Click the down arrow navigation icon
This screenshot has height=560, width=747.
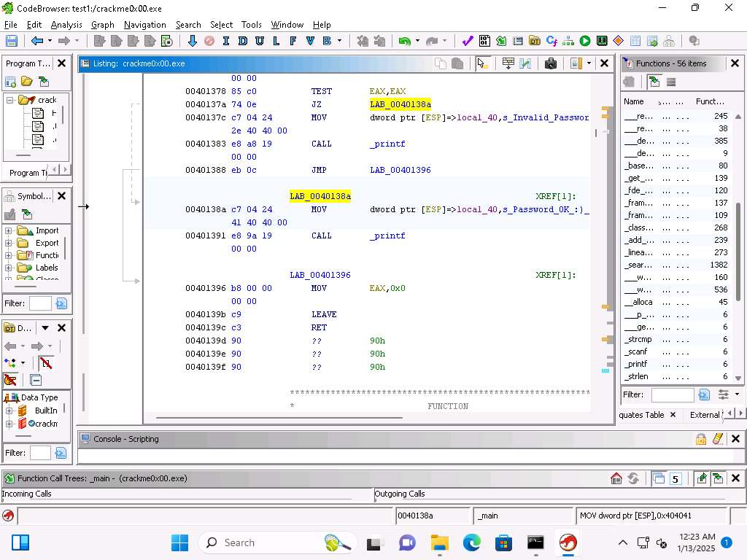coord(193,42)
